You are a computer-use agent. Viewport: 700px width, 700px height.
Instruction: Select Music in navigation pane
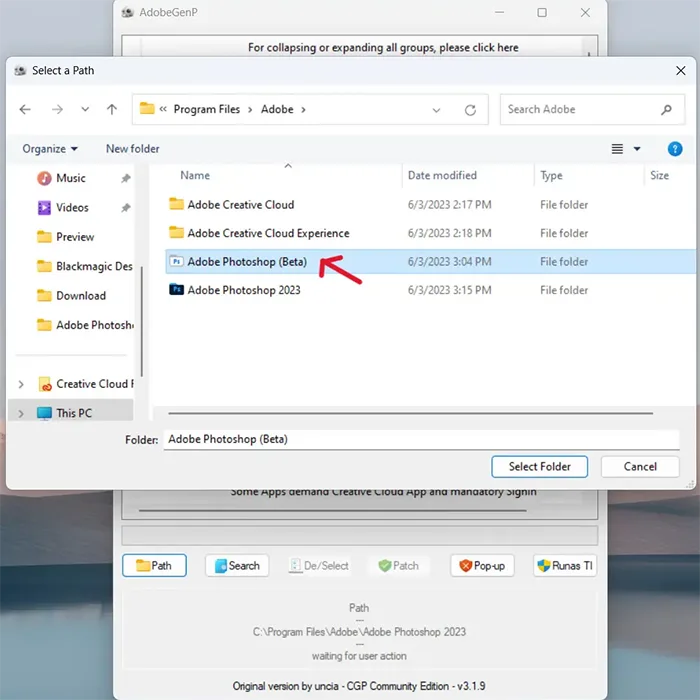pos(71,178)
